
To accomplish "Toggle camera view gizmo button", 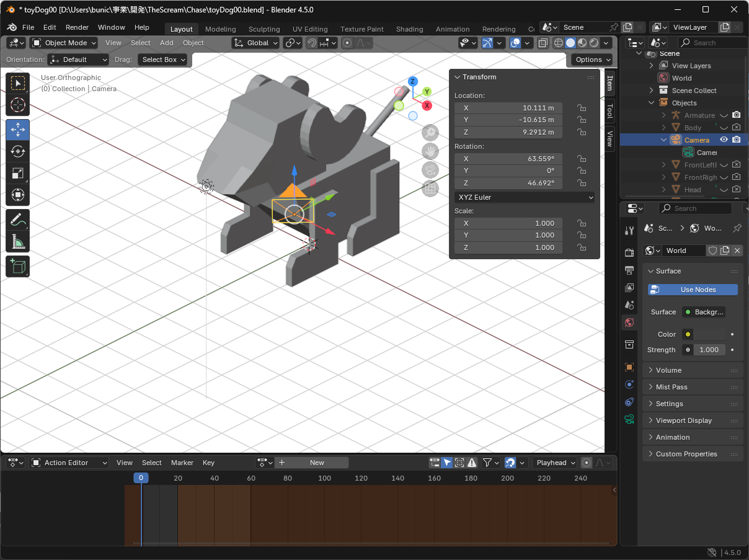I will point(430,170).
